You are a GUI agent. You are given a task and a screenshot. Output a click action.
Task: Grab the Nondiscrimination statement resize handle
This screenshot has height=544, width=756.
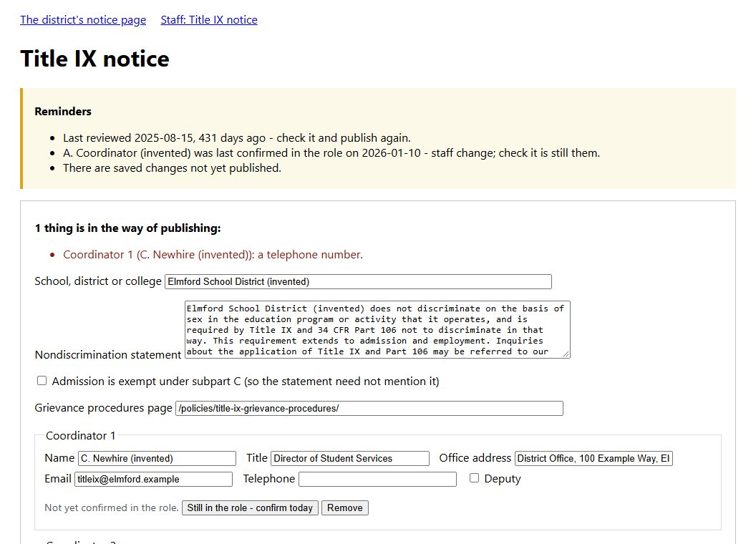coord(566,354)
